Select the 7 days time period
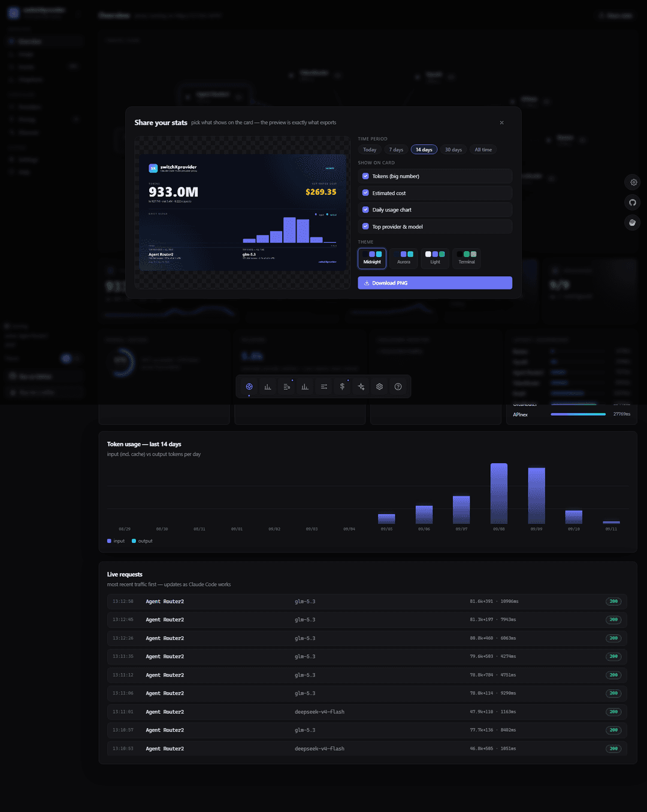This screenshot has height=812, width=647. (x=396, y=150)
